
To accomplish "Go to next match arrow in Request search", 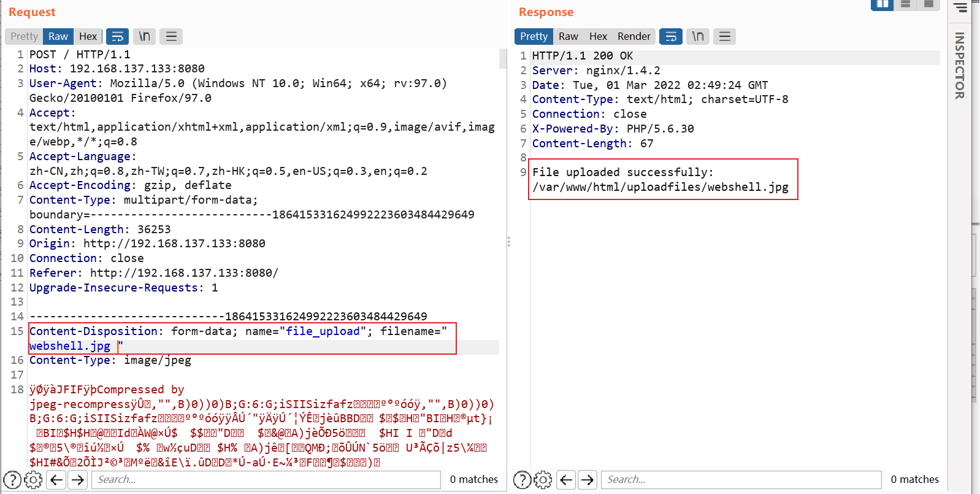I will click(77, 479).
